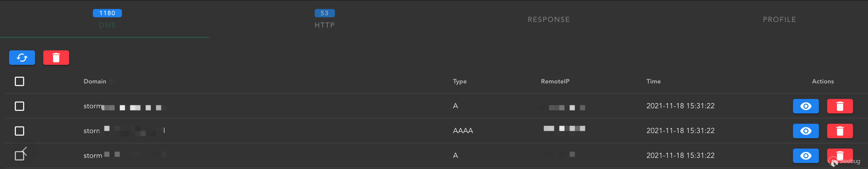View details of the first A record
The width and height of the screenshot is (868, 169).
805,106
